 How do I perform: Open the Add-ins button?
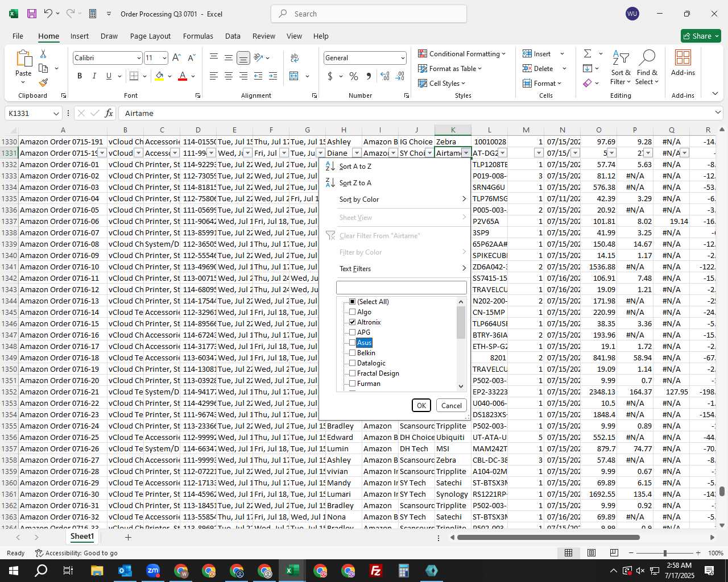(683, 63)
